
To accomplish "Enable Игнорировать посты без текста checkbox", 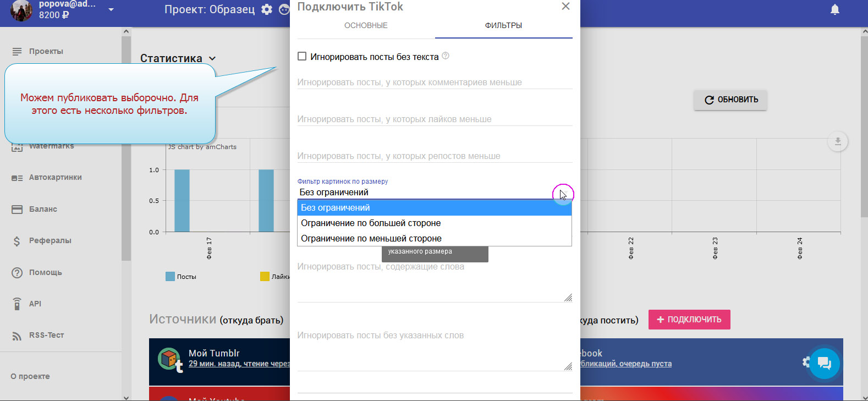I will [x=302, y=57].
